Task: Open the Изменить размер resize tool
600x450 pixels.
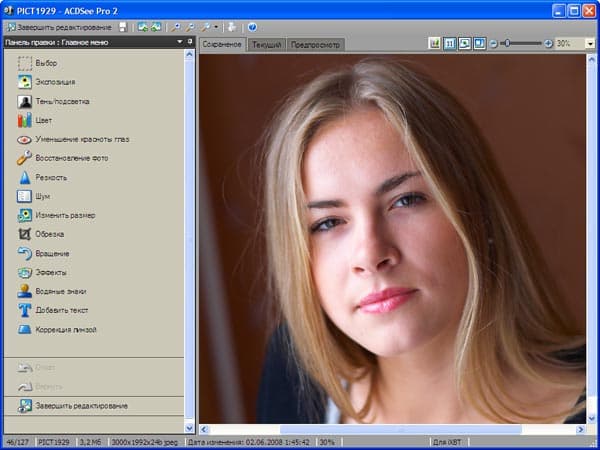Action: [x=56, y=215]
